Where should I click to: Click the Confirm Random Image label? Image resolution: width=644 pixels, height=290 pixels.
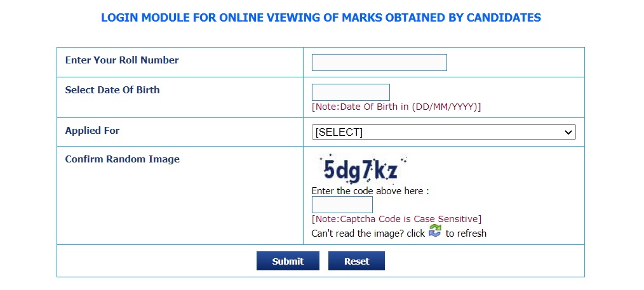pos(123,159)
